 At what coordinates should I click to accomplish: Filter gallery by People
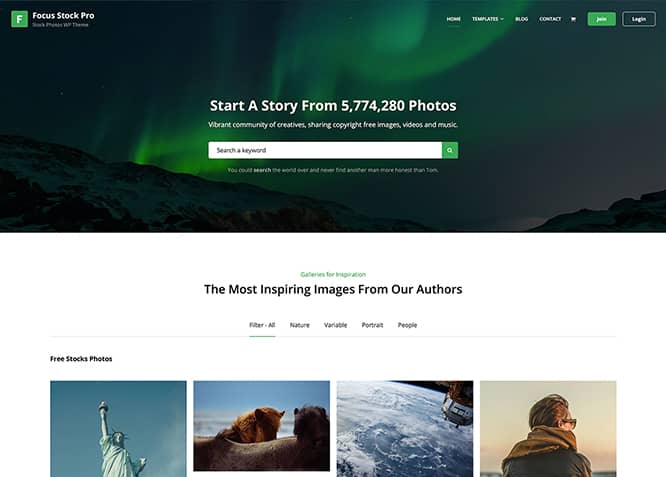click(x=407, y=325)
